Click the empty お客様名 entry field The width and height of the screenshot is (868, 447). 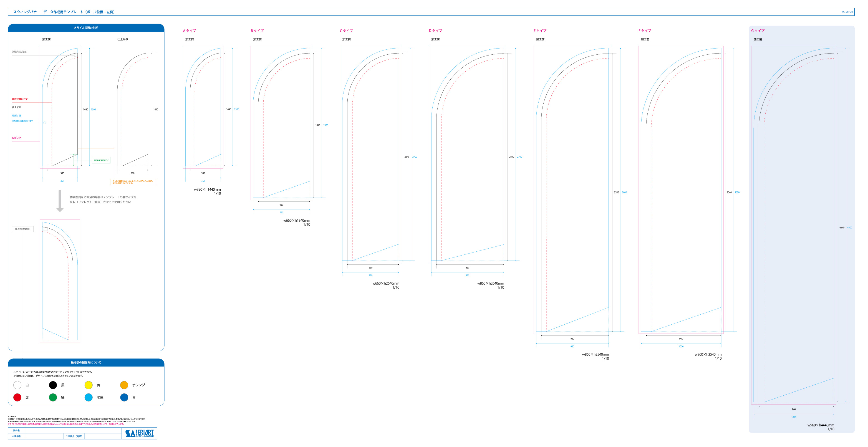coord(44,436)
